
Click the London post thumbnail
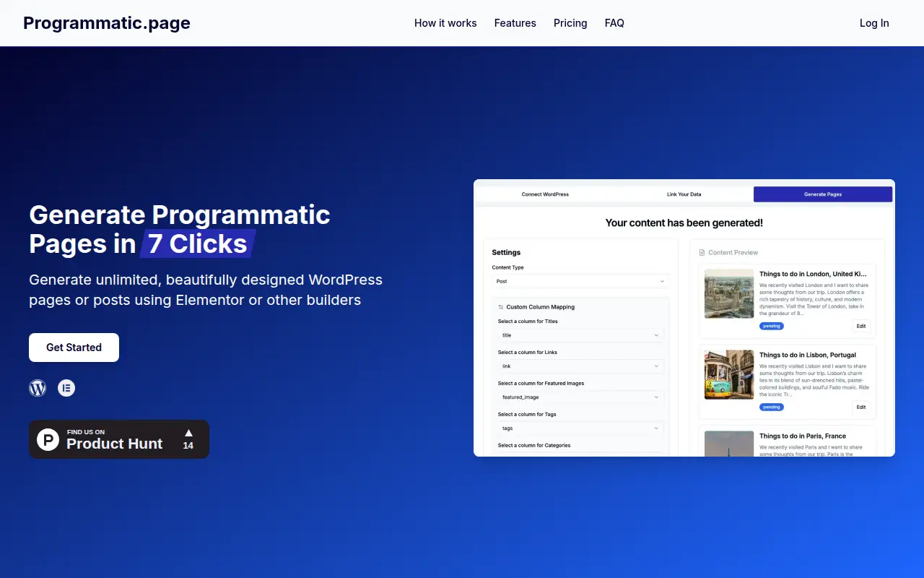(x=729, y=294)
